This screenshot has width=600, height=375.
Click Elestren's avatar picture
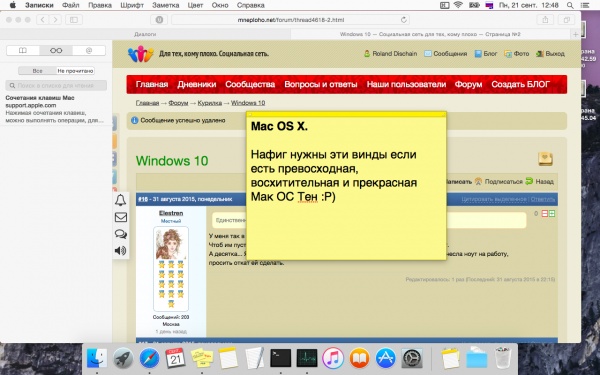coord(171,244)
